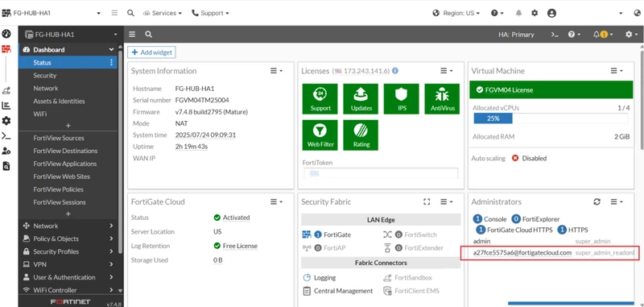Click the search icon in the dark toolbar
Screen dimensions: 644x307
(148, 35)
